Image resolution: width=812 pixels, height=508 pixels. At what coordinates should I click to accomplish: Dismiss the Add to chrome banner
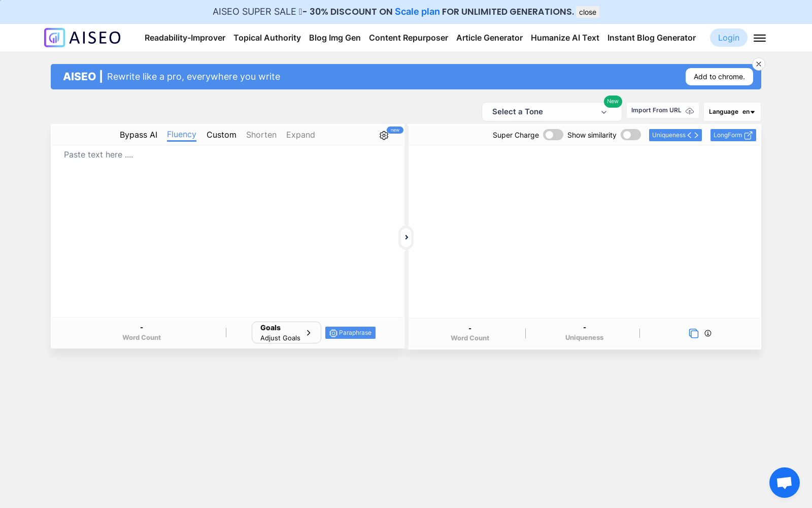click(x=759, y=64)
